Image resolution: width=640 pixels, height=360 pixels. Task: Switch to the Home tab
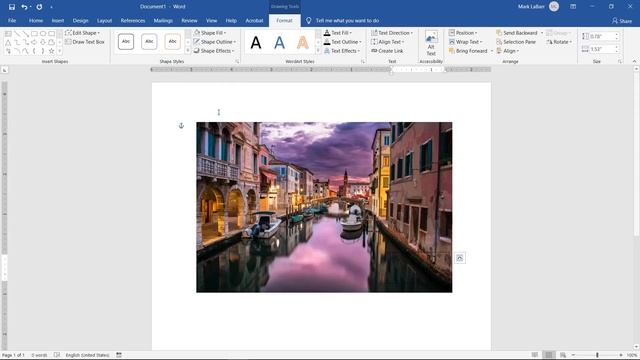[36, 20]
